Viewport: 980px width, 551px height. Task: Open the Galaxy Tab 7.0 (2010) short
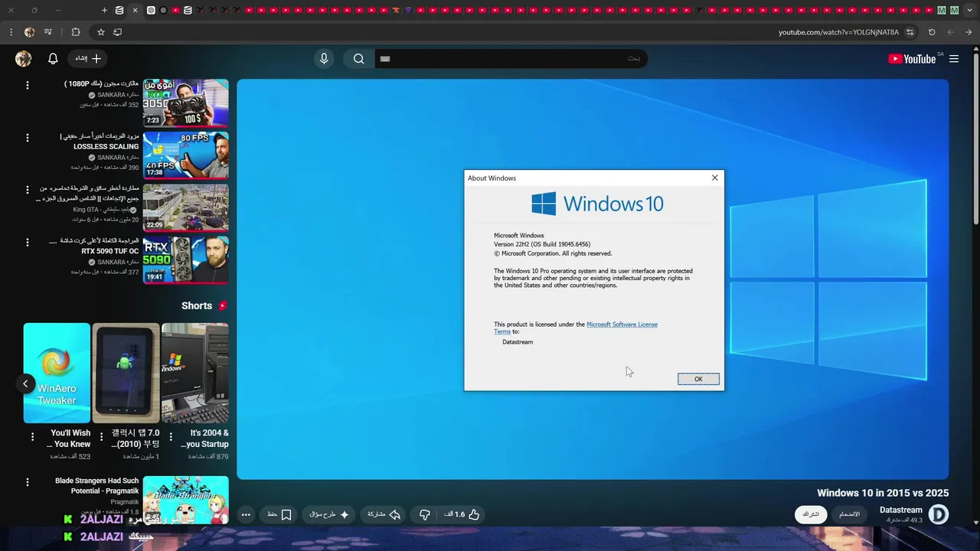point(126,373)
